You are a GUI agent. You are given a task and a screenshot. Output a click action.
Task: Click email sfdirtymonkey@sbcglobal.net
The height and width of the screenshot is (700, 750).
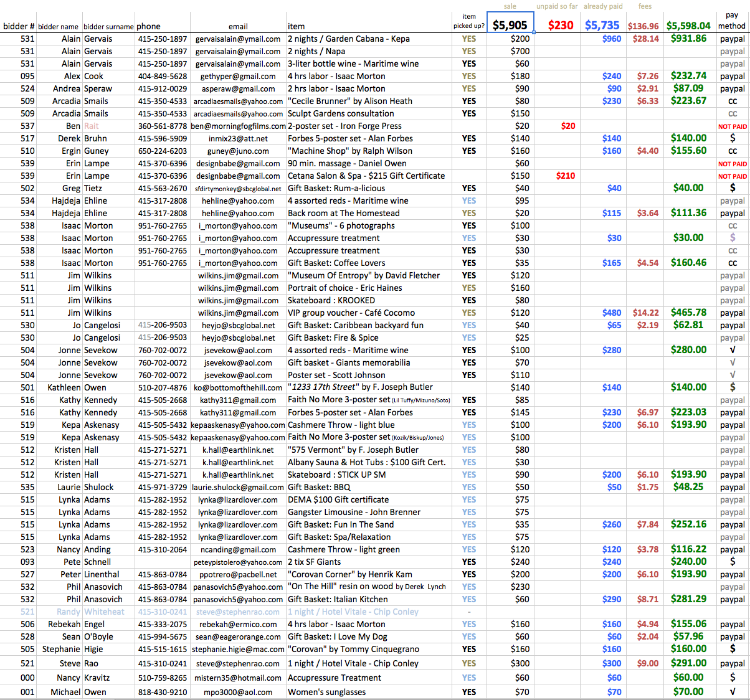point(238,189)
